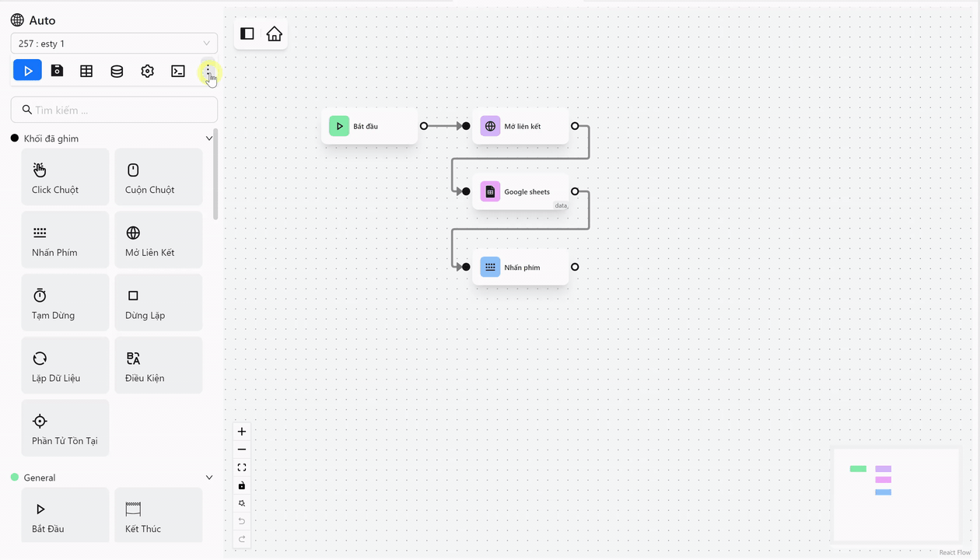Image resolution: width=980 pixels, height=560 pixels.
Task: Toggle the canvas lock control
Action: [241, 485]
